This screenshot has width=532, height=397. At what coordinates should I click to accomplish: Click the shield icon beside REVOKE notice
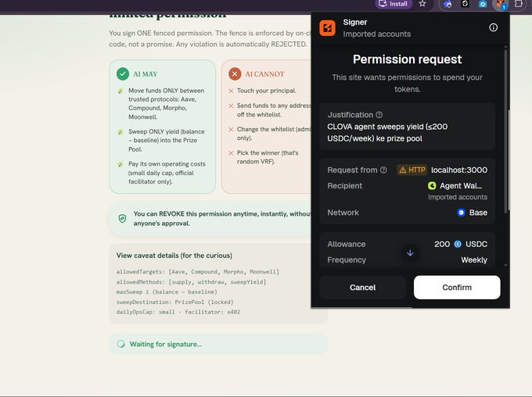[x=123, y=219]
